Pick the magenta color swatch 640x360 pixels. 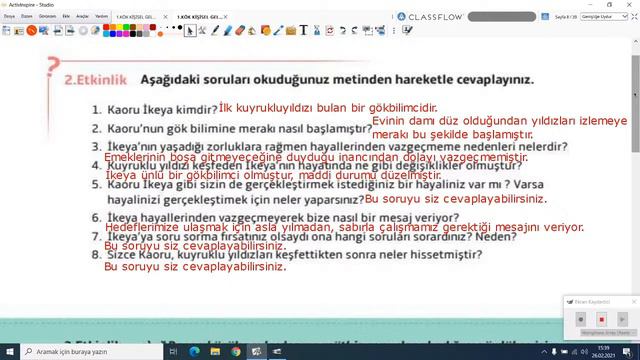[126, 34]
